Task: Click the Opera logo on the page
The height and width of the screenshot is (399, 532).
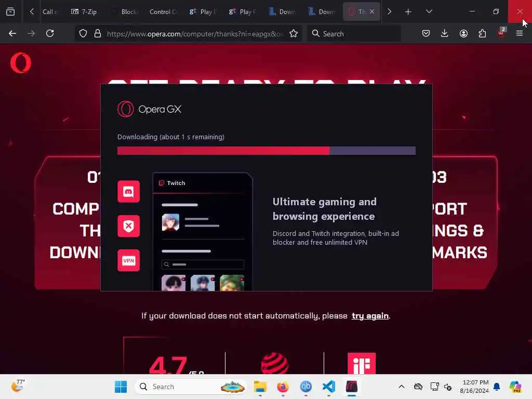Action: (21, 63)
